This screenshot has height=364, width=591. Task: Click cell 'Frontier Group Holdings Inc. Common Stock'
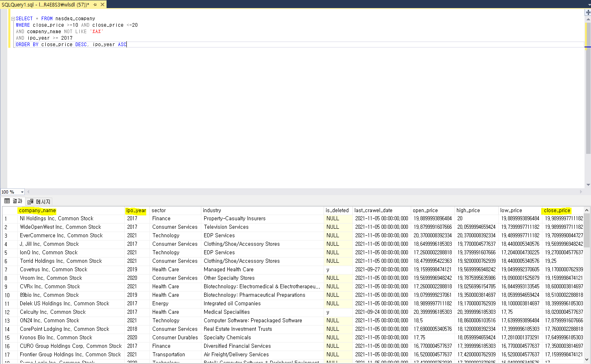tap(70, 355)
